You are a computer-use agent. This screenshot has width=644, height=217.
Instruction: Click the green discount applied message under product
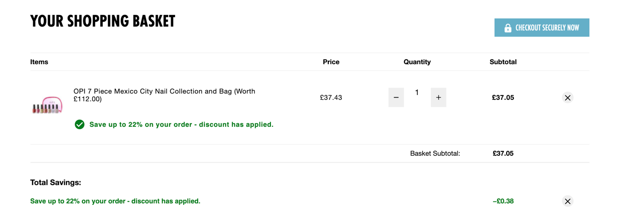(x=181, y=124)
